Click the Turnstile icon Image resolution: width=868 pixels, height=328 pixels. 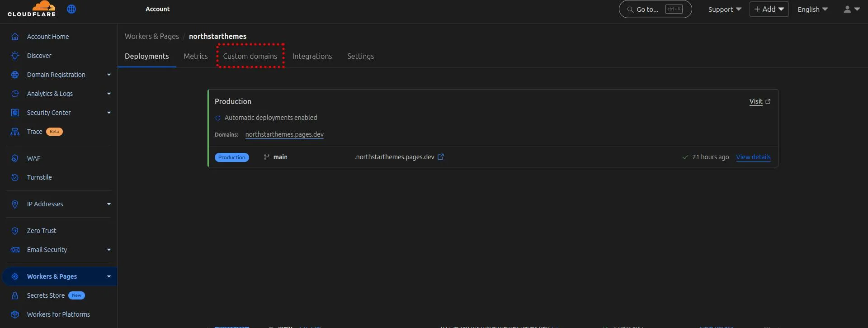[15, 177]
